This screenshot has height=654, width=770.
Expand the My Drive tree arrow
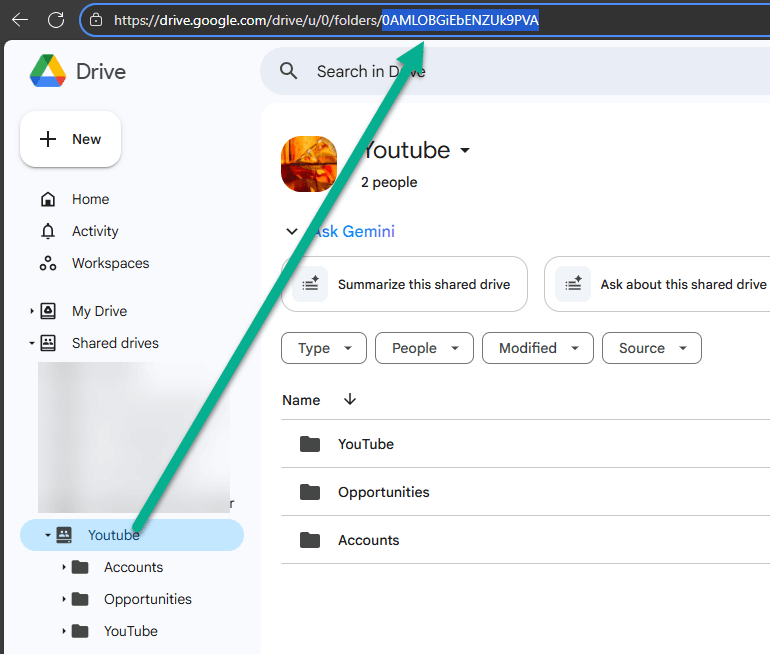[x=31, y=311]
